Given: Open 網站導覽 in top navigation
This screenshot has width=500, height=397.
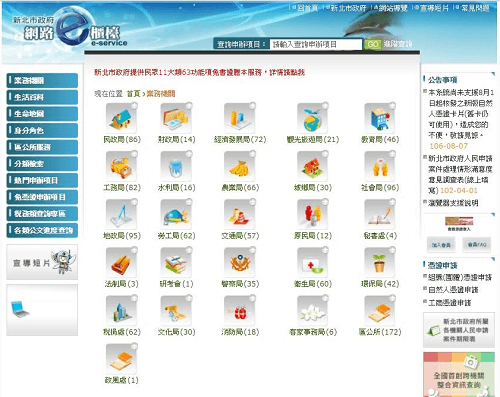Looking at the screenshot, I should tap(393, 8).
